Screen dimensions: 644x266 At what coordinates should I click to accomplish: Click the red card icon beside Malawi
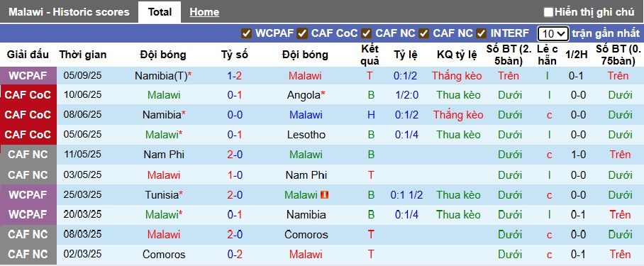(326, 195)
